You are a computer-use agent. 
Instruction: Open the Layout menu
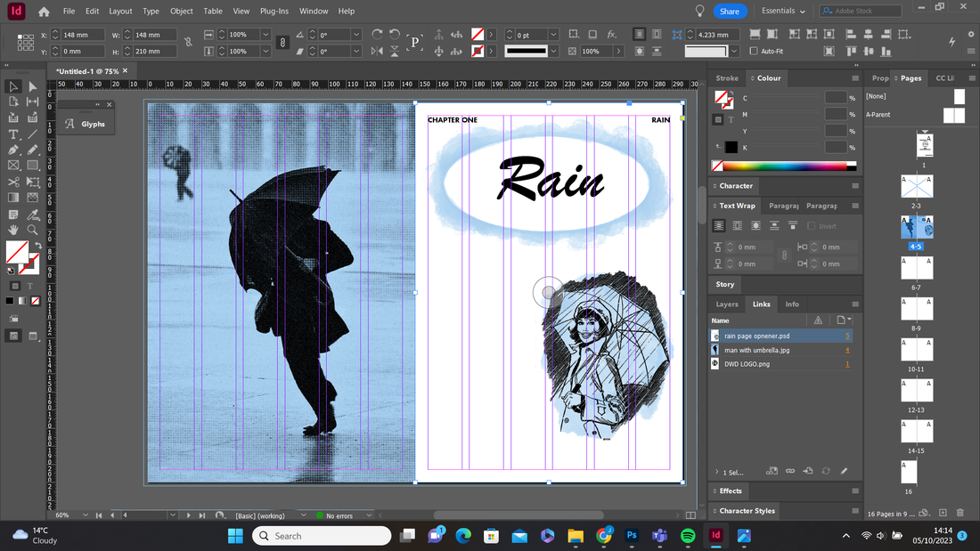120,12
